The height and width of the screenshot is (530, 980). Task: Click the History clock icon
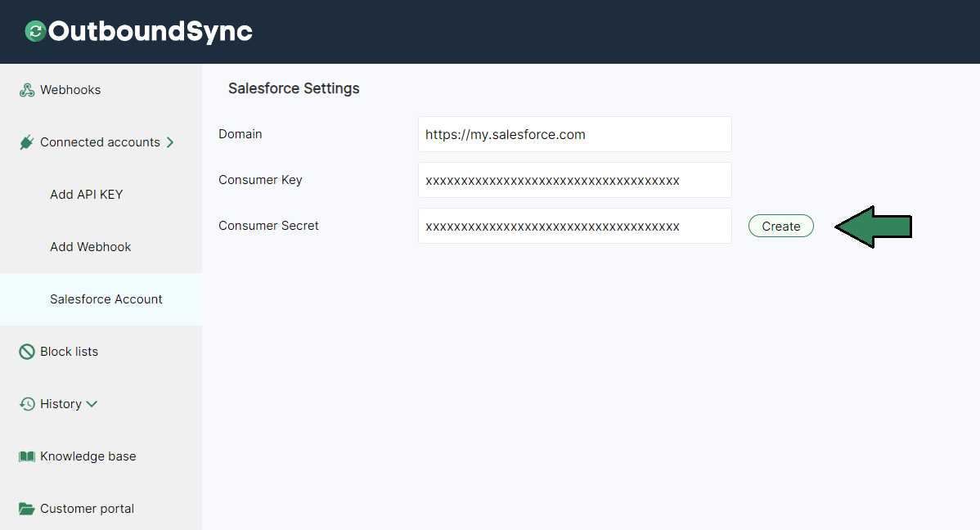27,403
